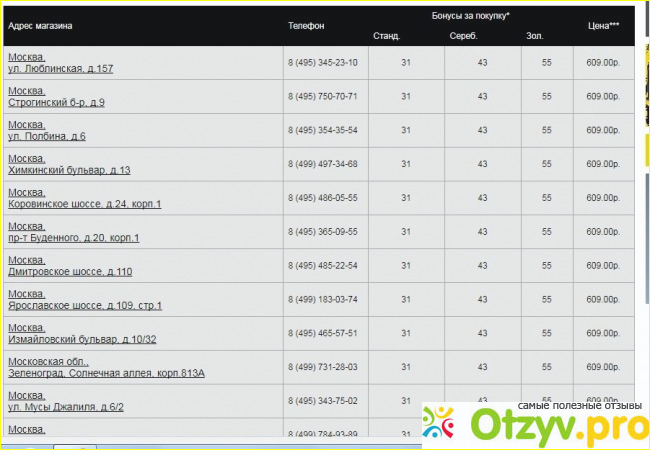The width and height of the screenshot is (650, 450).
Task: Click the Зол. bonus column header
Action: 534,36
